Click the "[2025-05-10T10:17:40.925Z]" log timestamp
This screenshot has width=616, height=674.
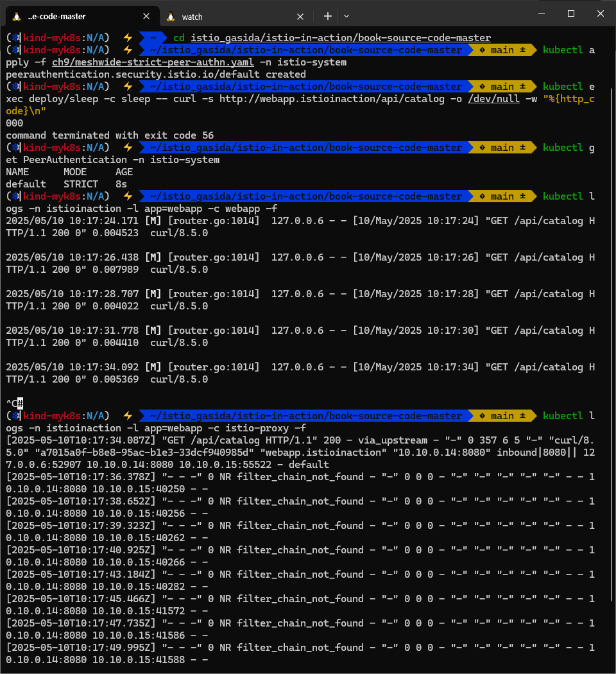pyautogui.click(x=81, y=549)
